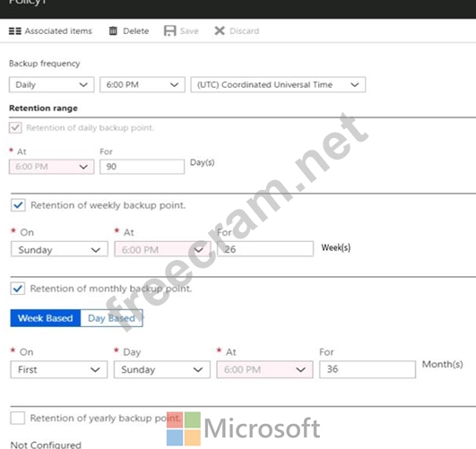The image size is (476, 449).
Task: Open the 6:00 PM backup time dropdown
Action: [143, 85]
